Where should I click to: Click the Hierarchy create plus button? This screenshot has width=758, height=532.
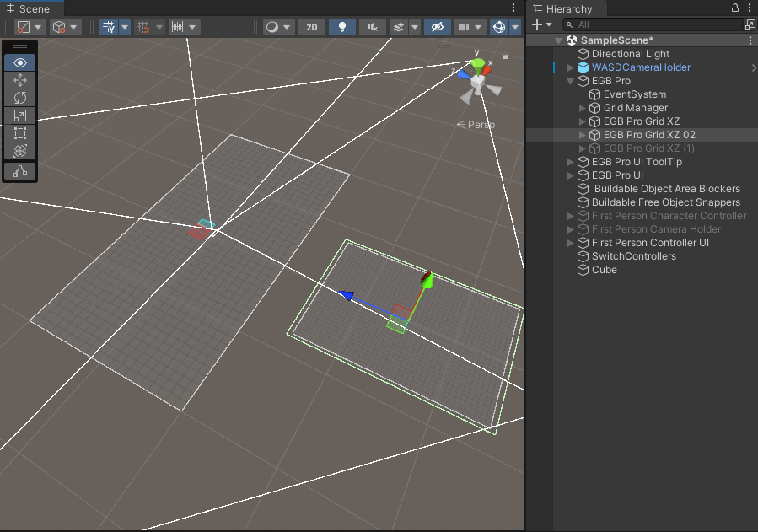pyautogui.click(x=536, y=24)
